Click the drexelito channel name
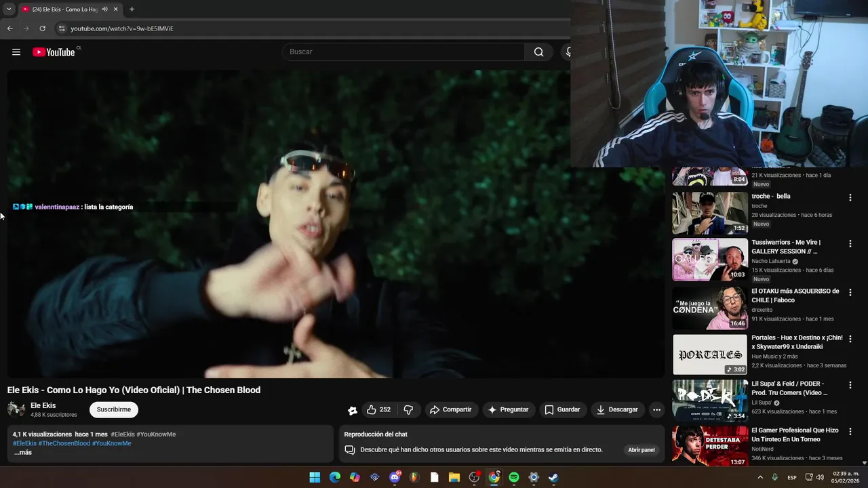Screen dimensions: 868x488 (763, 310)
